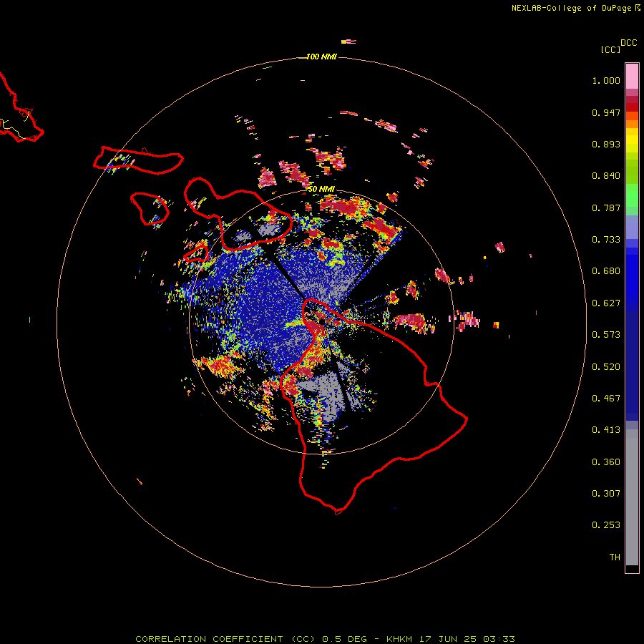This screenshot has width=644, height=644.
Task: Click the KHKM station identifier in caption
Action: coord(399,639)
